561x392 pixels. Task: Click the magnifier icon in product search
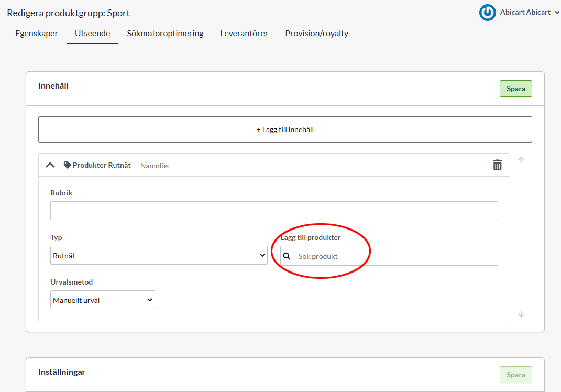[287, 256]
